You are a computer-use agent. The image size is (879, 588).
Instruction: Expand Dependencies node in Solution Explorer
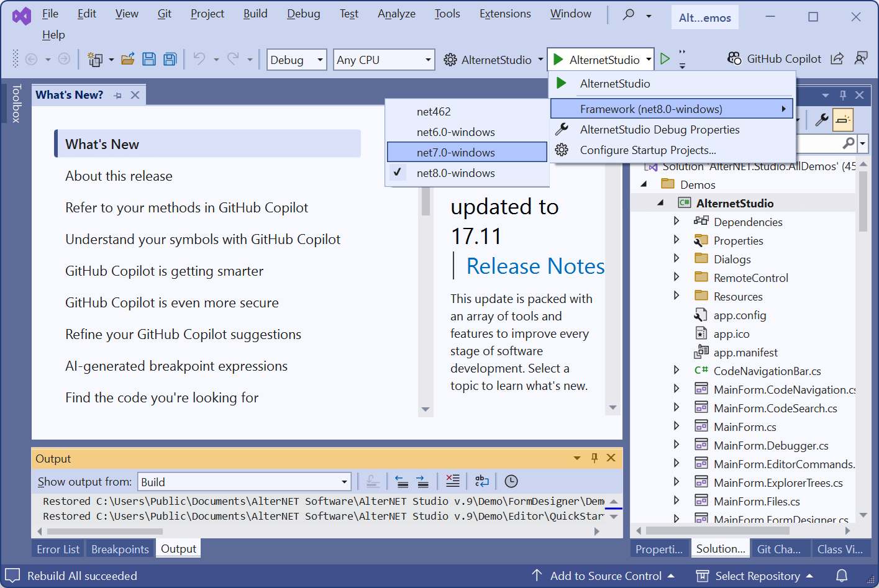pos(677,221)
